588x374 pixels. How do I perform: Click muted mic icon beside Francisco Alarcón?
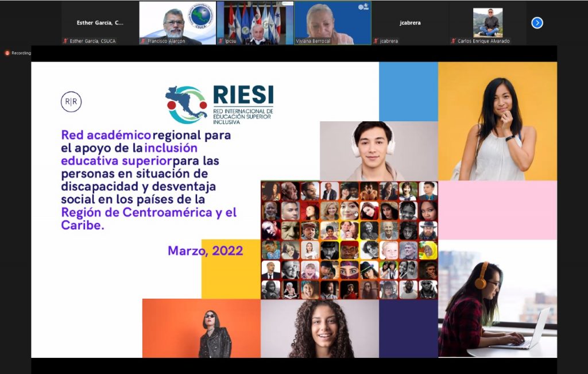click(144, 41)
